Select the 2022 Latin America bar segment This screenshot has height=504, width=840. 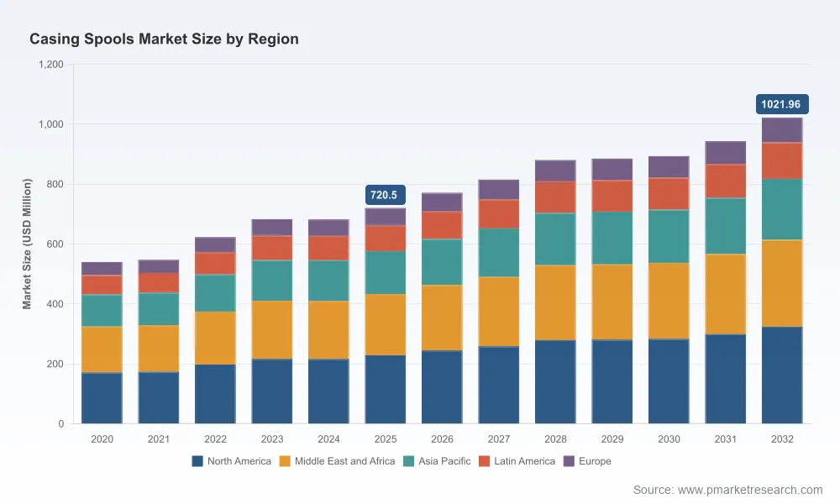(215, 264)
